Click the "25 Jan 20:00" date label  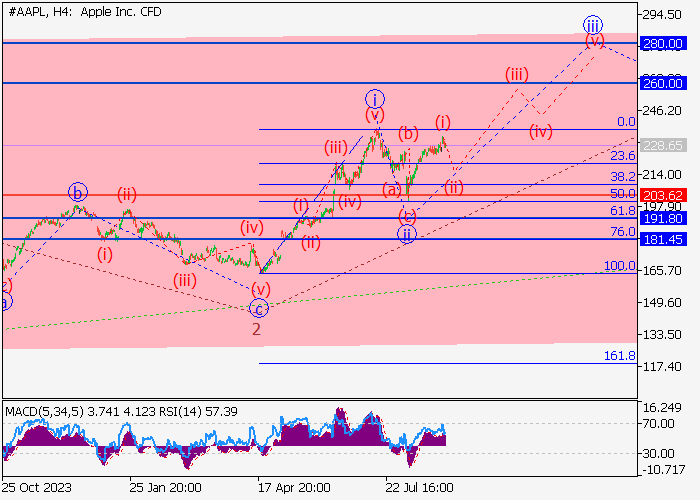(x=166, y=488)
